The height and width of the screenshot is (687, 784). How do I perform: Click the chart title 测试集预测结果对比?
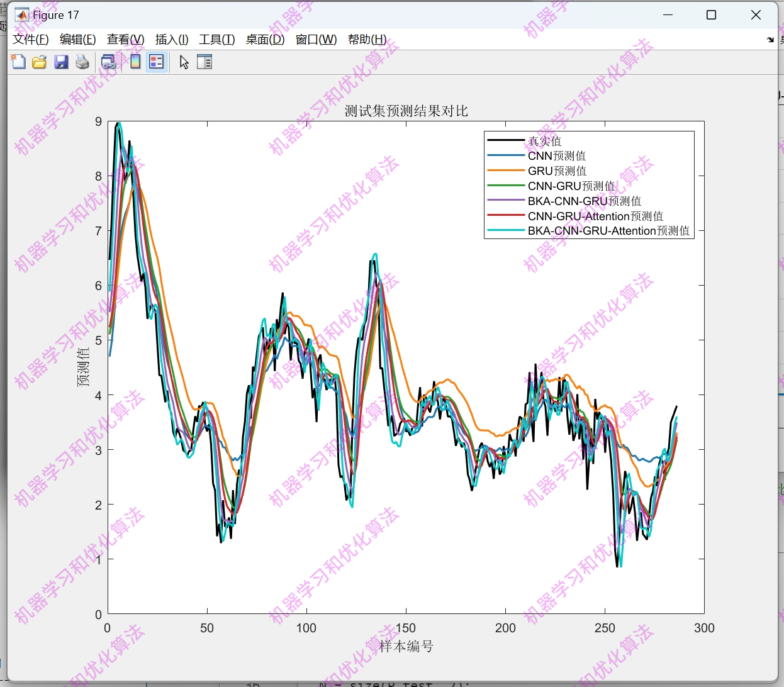[x=406, y=111]
